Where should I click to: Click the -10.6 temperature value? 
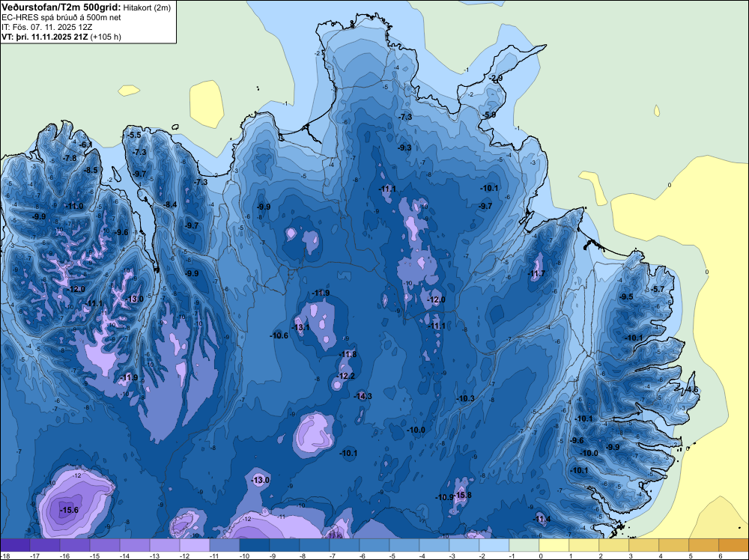click(279, 335)
